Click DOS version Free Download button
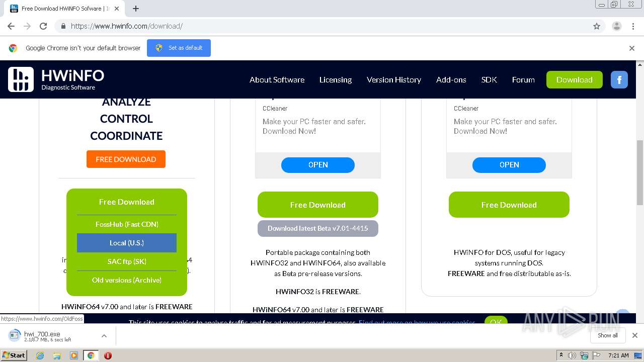 tap(509, 205)
